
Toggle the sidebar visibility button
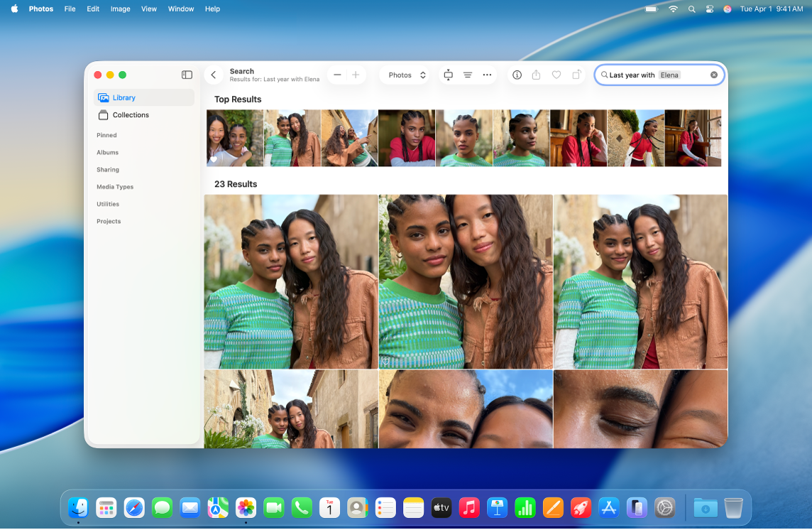pos(187,75)
